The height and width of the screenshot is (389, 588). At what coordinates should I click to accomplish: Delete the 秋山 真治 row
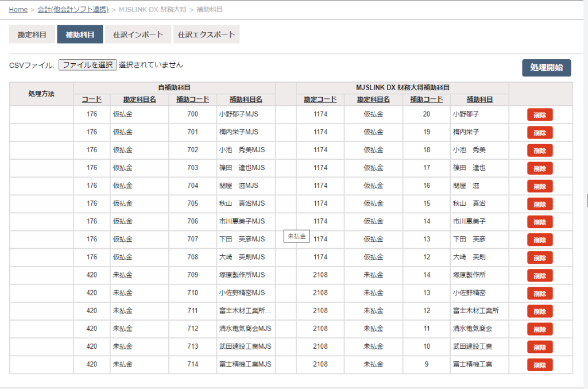click(540, 204)
